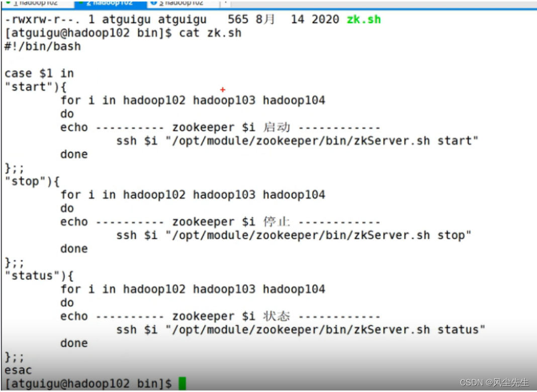
Task: Click the CSDN watermark text
Action: 494,382
